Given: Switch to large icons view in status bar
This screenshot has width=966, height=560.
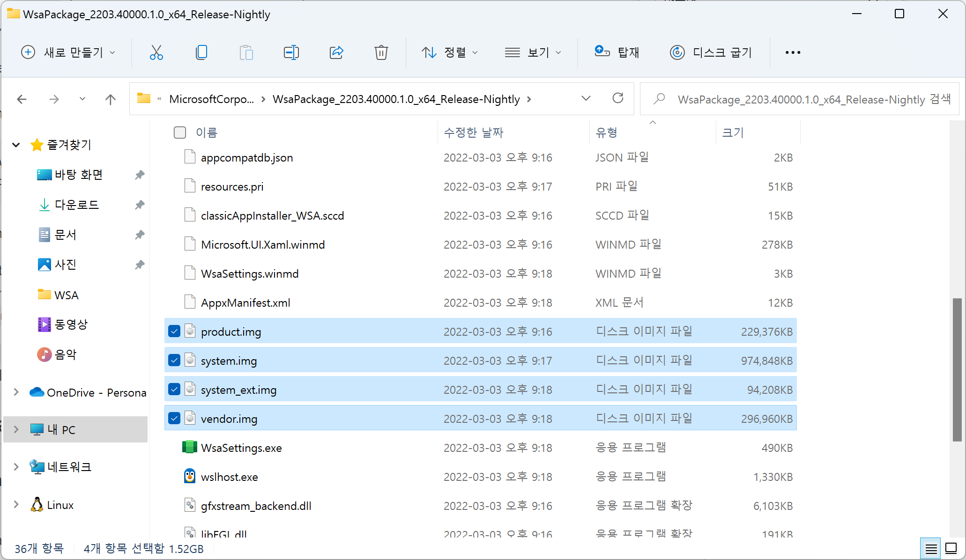Looking at the screenshot, I should coord(951,548).
